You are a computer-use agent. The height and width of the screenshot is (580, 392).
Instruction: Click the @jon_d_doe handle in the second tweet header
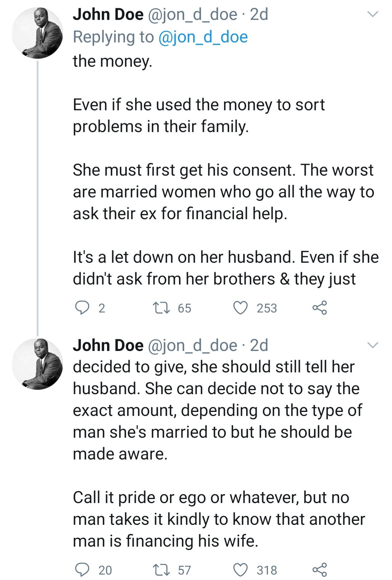click(x=192, y=345)
